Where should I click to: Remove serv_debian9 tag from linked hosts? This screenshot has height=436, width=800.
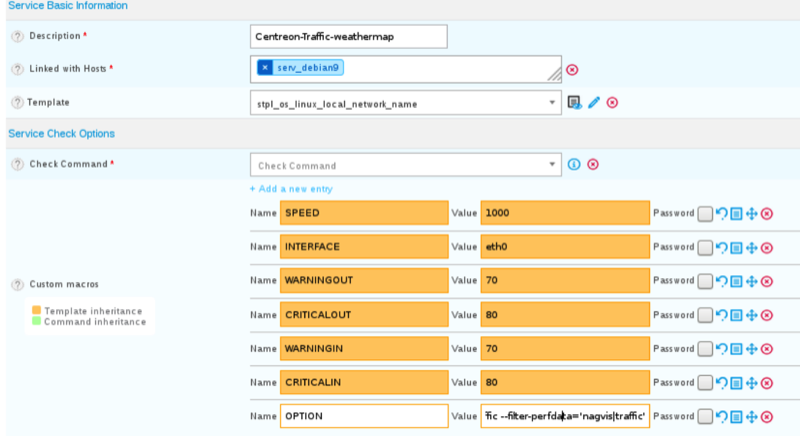265,67
